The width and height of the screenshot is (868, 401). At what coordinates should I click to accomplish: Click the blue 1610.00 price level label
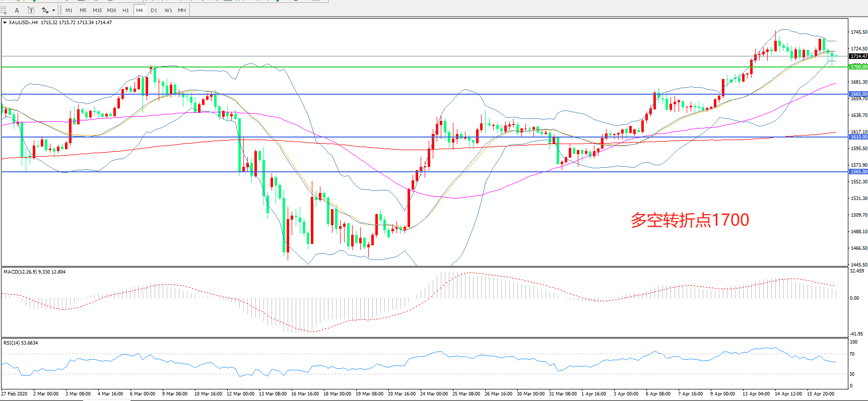click(x=858, y=137)
